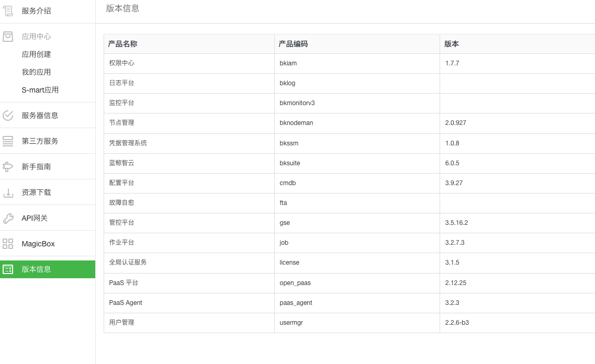Click the 产品名称 column header
This screenshot has height=364, width=595.
[122, 44]
